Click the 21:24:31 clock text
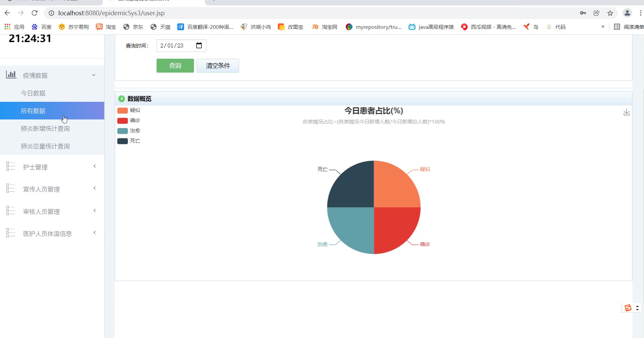 pos(30,38)
